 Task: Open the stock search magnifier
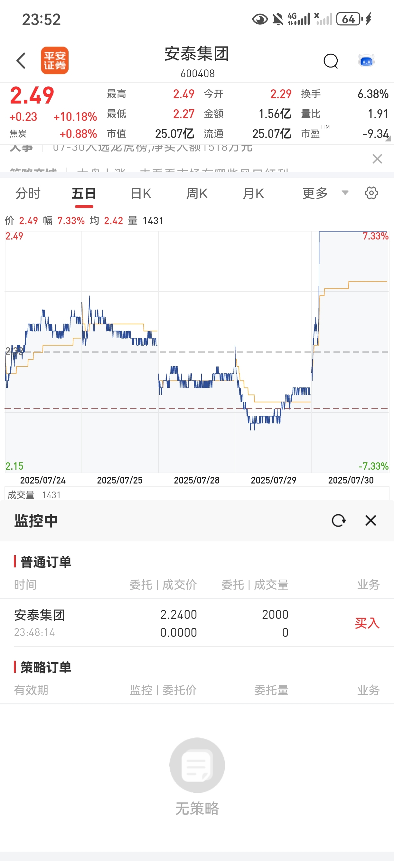(331, 61)
